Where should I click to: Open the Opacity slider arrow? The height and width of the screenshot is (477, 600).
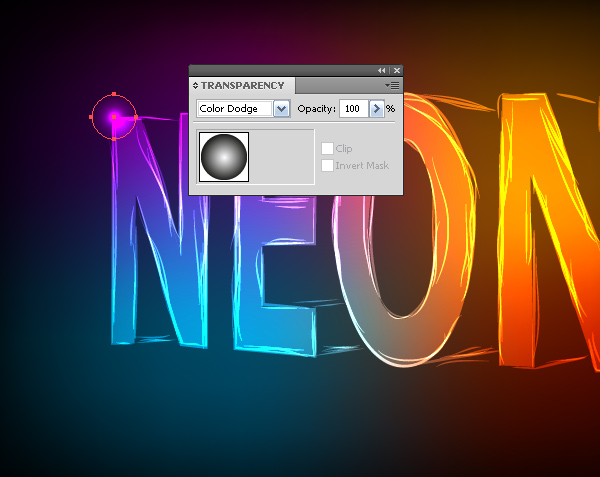pyautogui.click(x=377, y=109)
